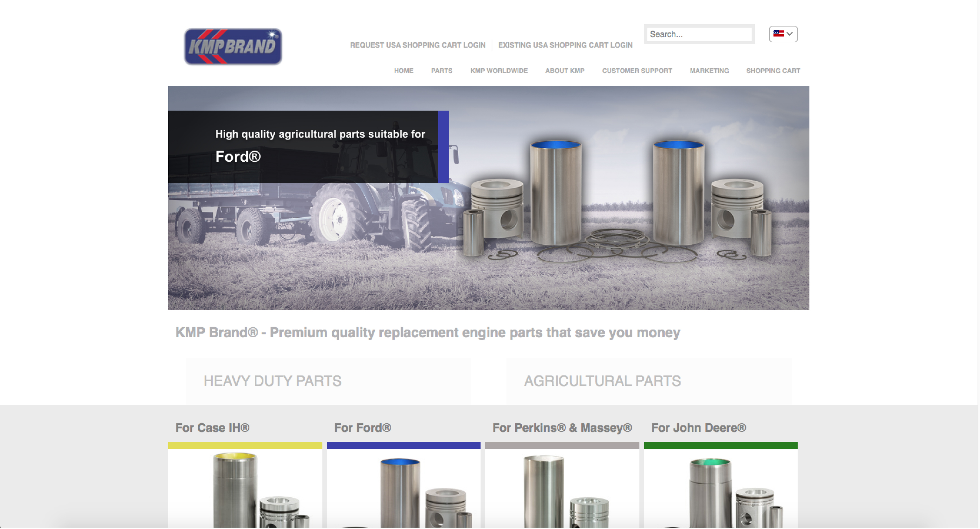980x529 pixels.
Task: Open the Customer Support menu
Action: coord(637,71)
